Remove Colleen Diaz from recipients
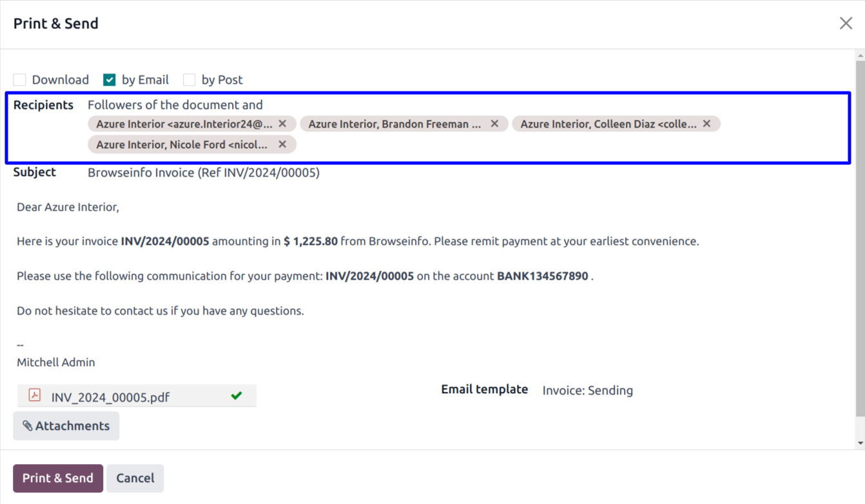Viewport: 865px width, 504px height. pos(706,124)
